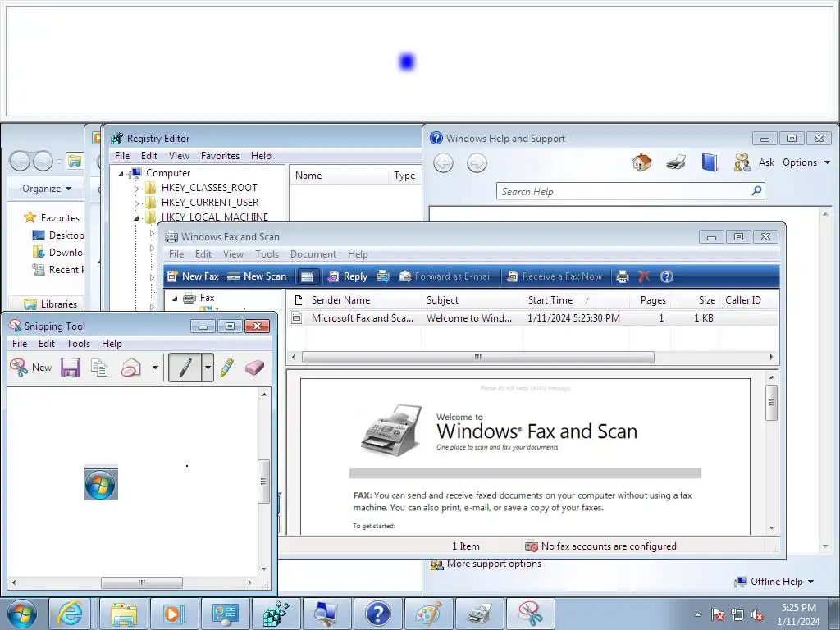
Task: Sort faxes by Start Time column
Action: coord(576,300)
